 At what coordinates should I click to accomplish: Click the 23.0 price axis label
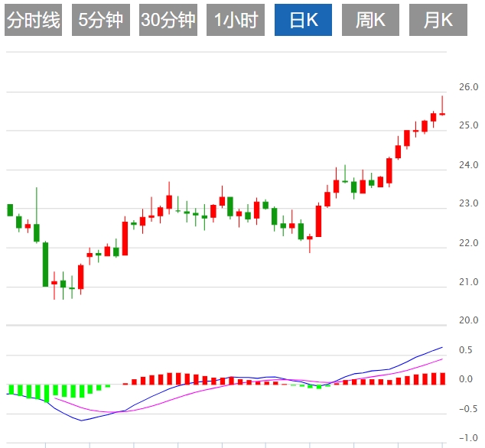click(x=469, y=203)
